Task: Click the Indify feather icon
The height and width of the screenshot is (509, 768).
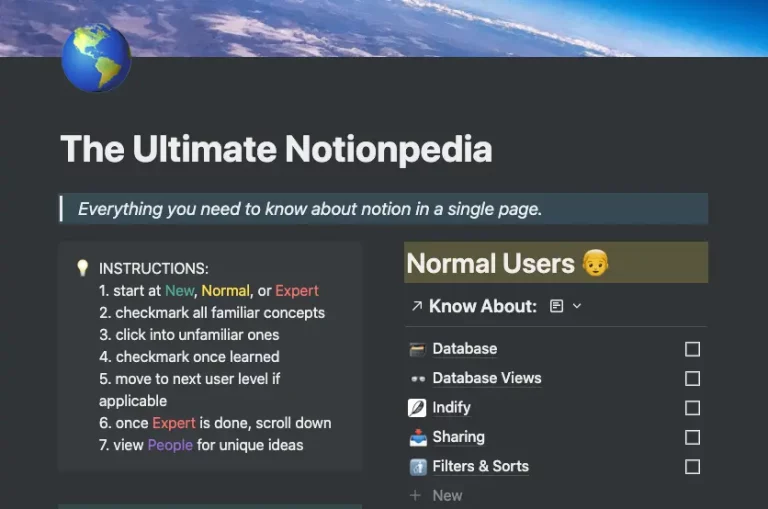Action: pyautogui.click(x=417, y=408)
